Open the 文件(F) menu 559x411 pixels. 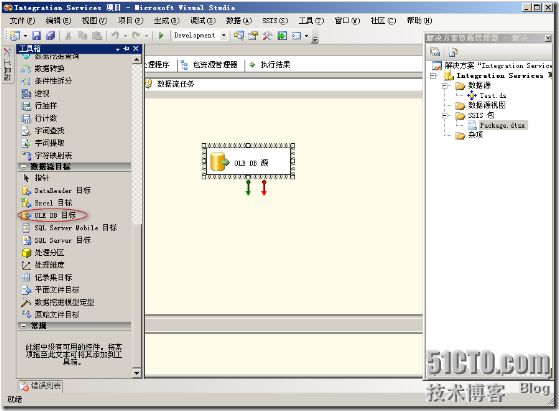(22, 21)
